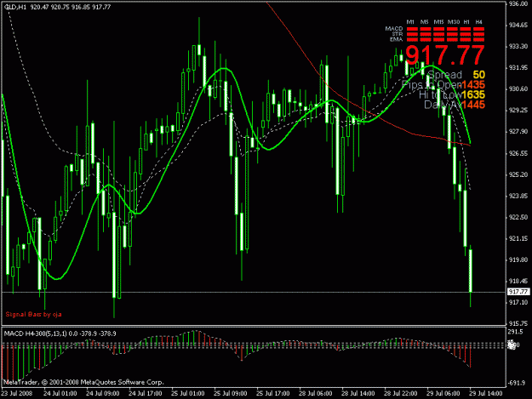The width and height of the screenshot is (532, 399).
Task: Click the 930.60 price axis label
Action: click(x=518, y=88)
